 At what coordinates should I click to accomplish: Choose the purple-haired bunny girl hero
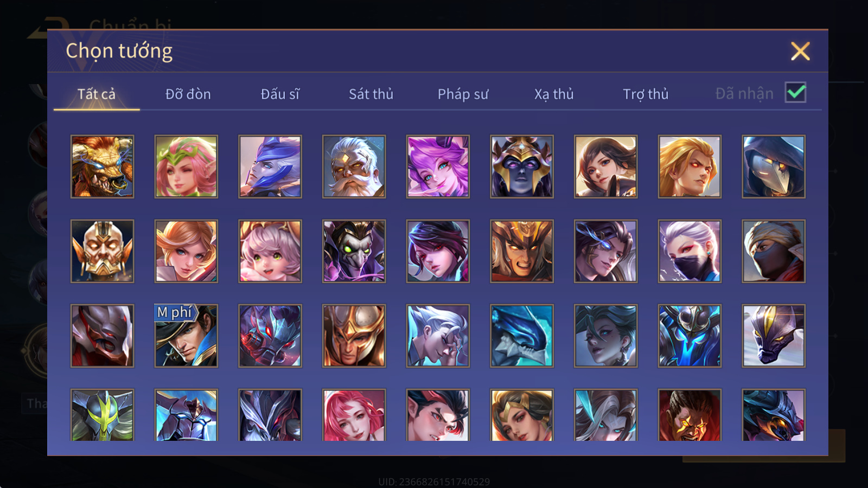pyautogui.click(x=438, y=166)
